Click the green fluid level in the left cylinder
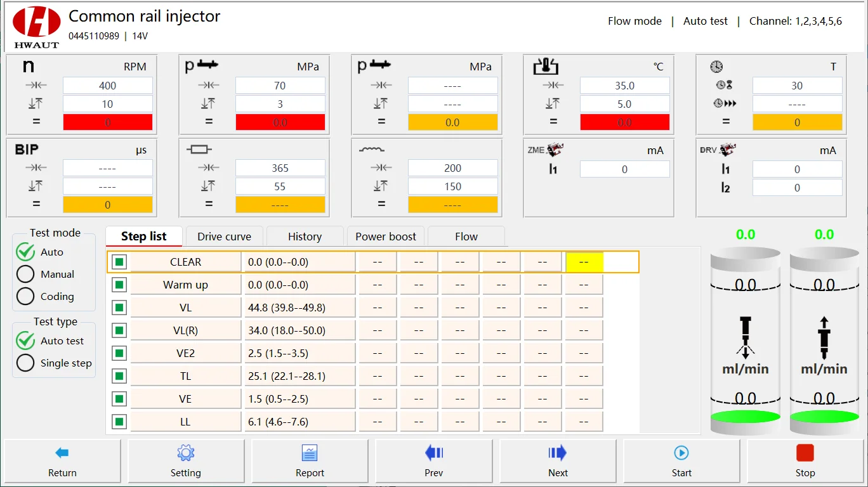Screen dimensions: 868x487 745,417
